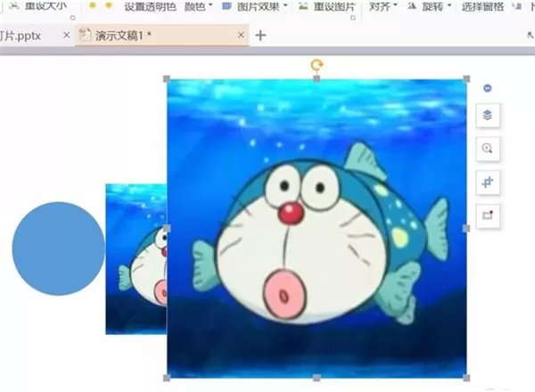The image size is (535, 392).
Task: Click the 重设图片 reset picture button
Action: (x=327, y=6)
